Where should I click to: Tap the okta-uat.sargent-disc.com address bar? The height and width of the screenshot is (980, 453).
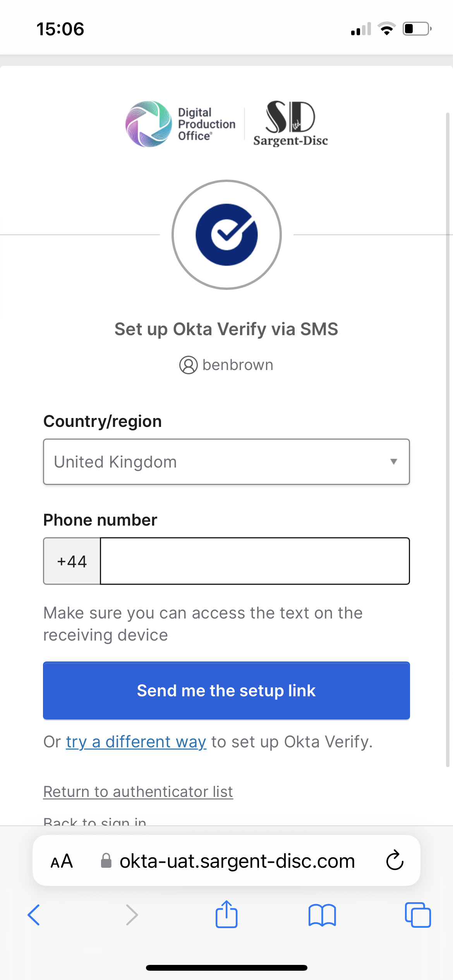coord(226,861)
